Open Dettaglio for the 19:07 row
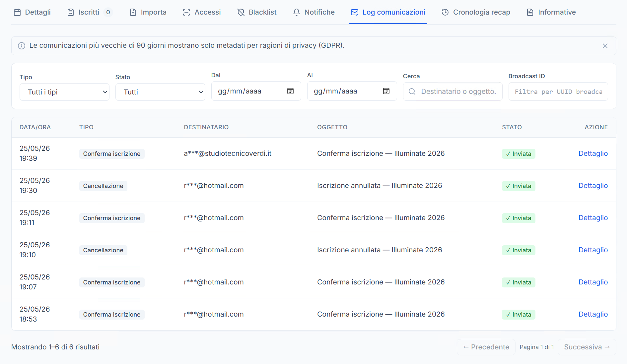The width and height of the screenshot is (627, 364). (x=593, y=282)
